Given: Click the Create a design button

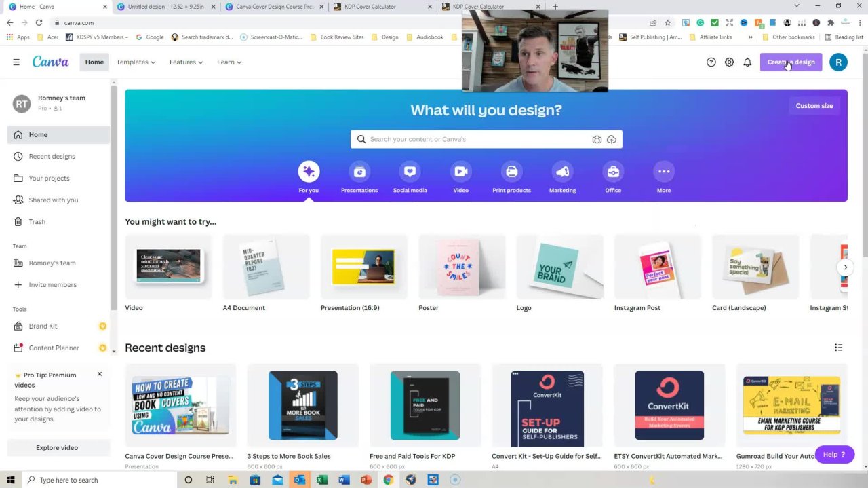Looking at the screenshot, I should point(791,62).
